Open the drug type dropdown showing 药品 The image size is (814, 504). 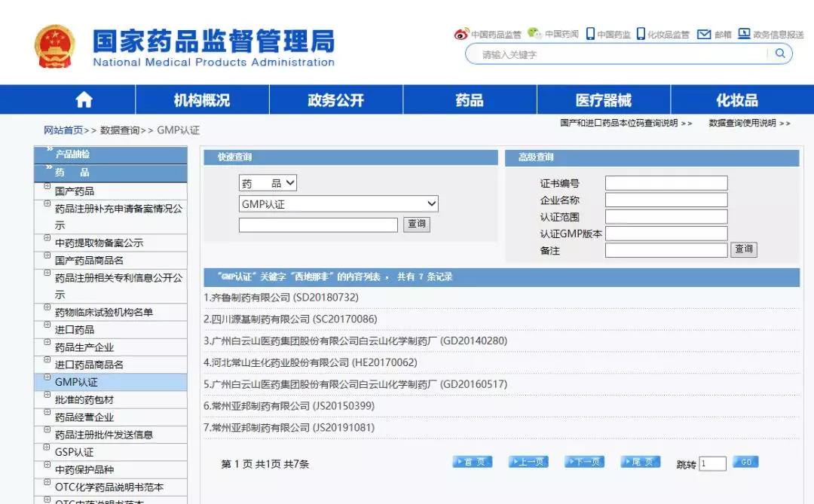click(268, 182)
